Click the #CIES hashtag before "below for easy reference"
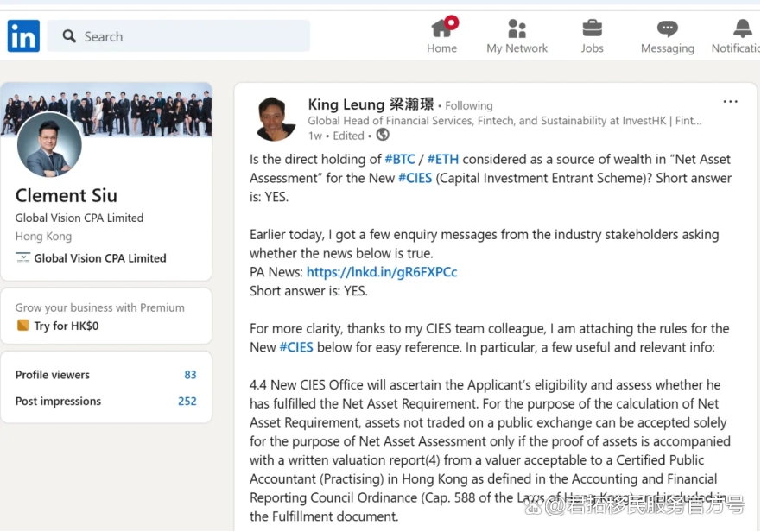761x532 pixels. point(296,347)
